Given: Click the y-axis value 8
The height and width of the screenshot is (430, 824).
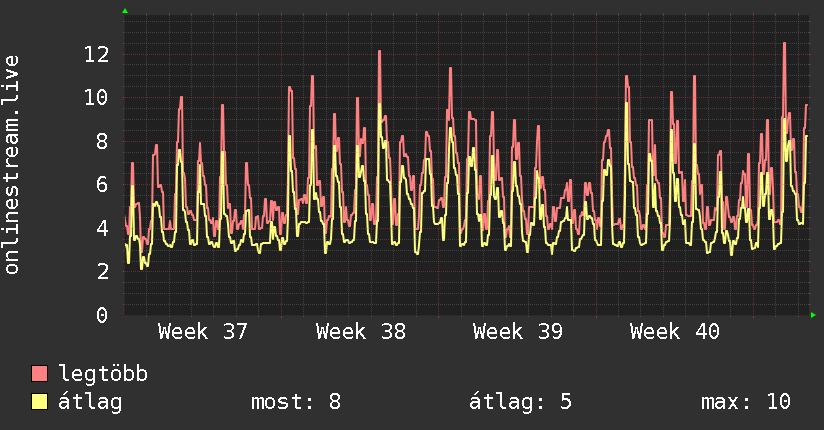Looking at the screenshot, I should [x=102, y=141].
